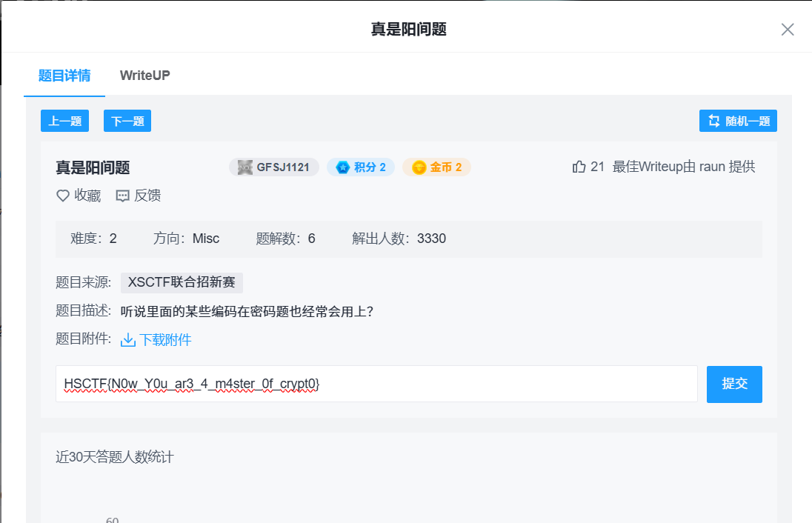Click the 反馈 feedback chat icon
This screenshot has width=812, height=523.
(x=122, y=196)
